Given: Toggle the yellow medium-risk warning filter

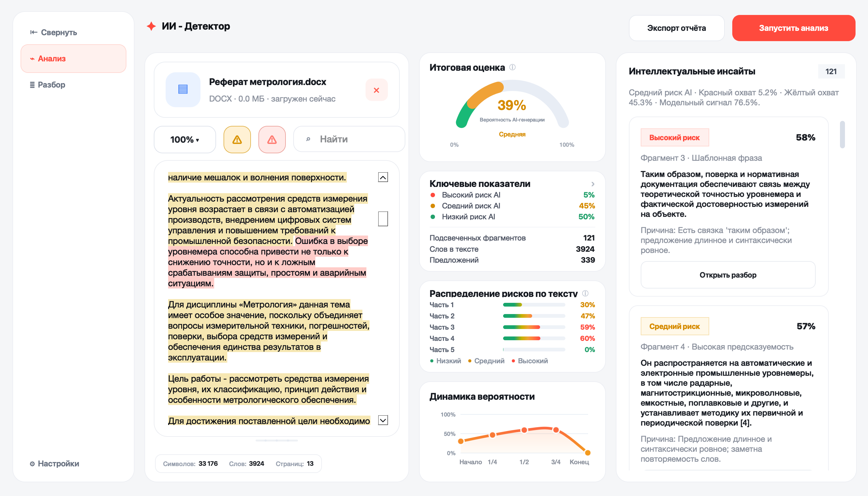Looking at the screenshot, I should pos(237,139).
